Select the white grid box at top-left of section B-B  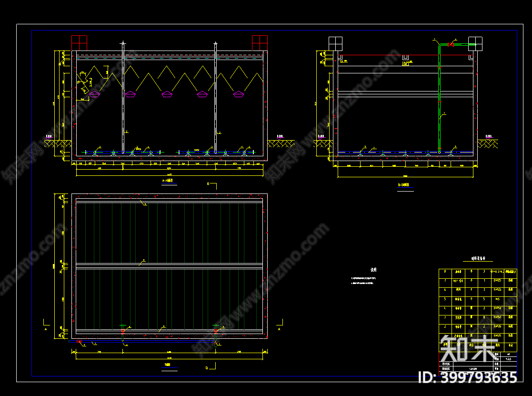335,43
